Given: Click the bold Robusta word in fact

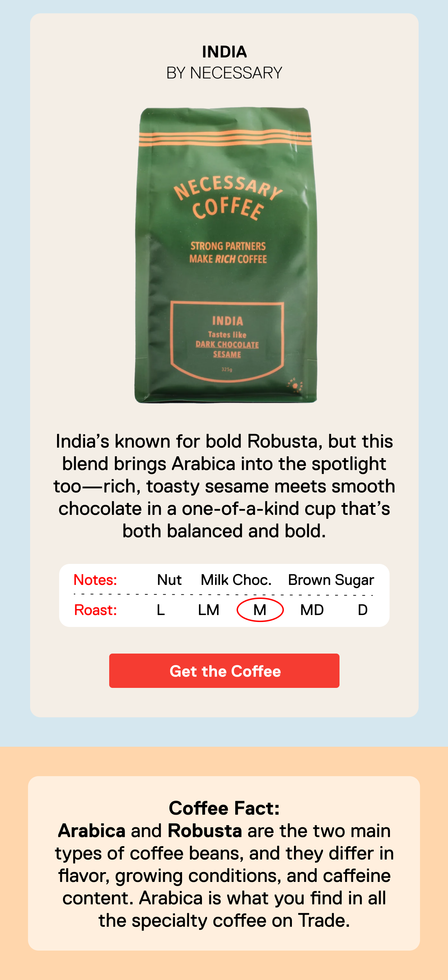Looking at the screenshot, I should tap(205, 830).
